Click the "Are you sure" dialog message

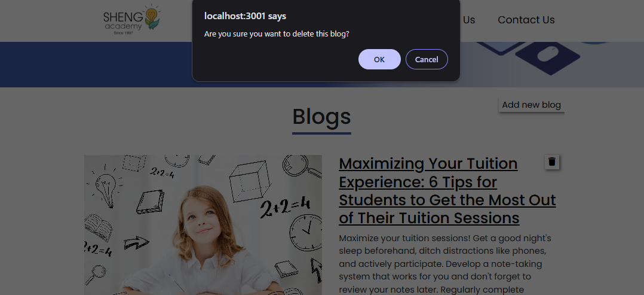coord(277,34)
